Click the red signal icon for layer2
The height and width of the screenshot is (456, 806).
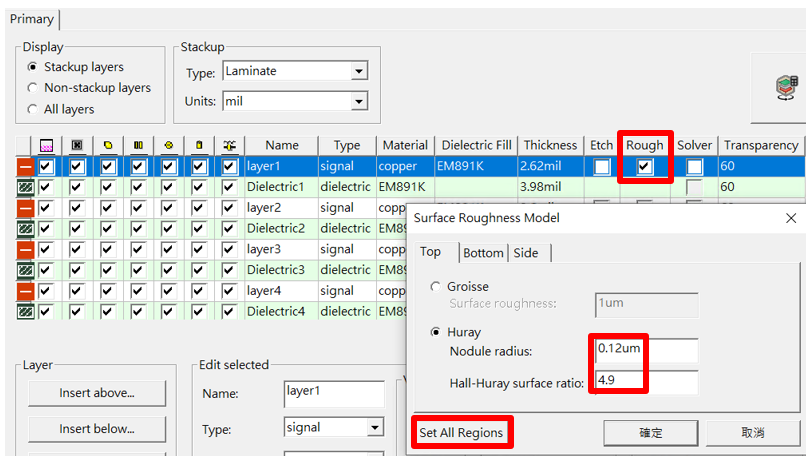25,208
